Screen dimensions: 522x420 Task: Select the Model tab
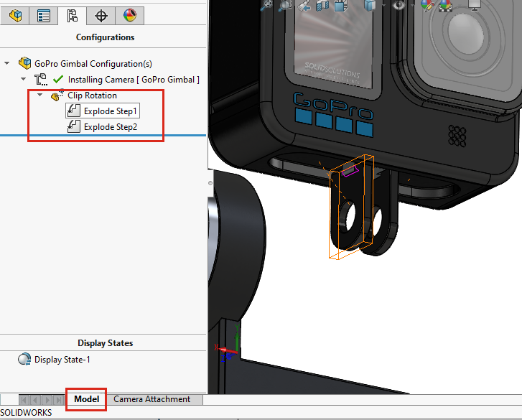coord(86,399)
